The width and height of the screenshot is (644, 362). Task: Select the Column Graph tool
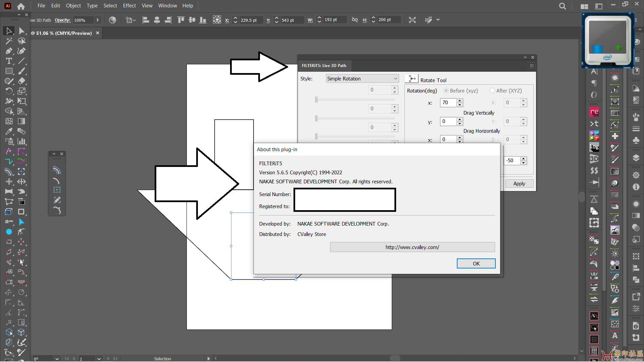[x=21, y=141]
